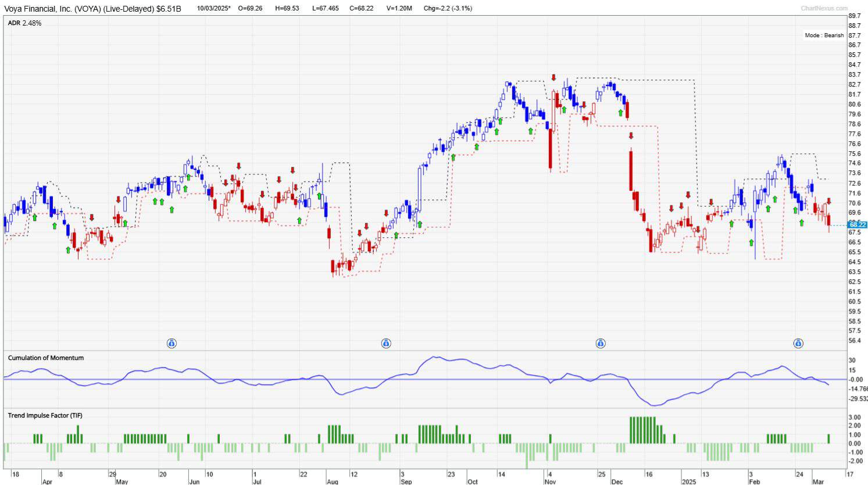Select the 2025 year label on the time axis

point(688,482)
